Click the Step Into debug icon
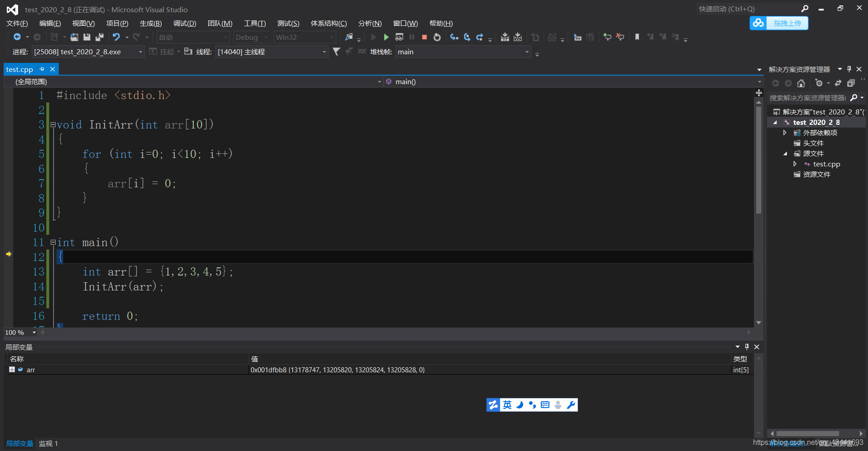The height and width of the screenshot is (451, 868). [454, 37]
